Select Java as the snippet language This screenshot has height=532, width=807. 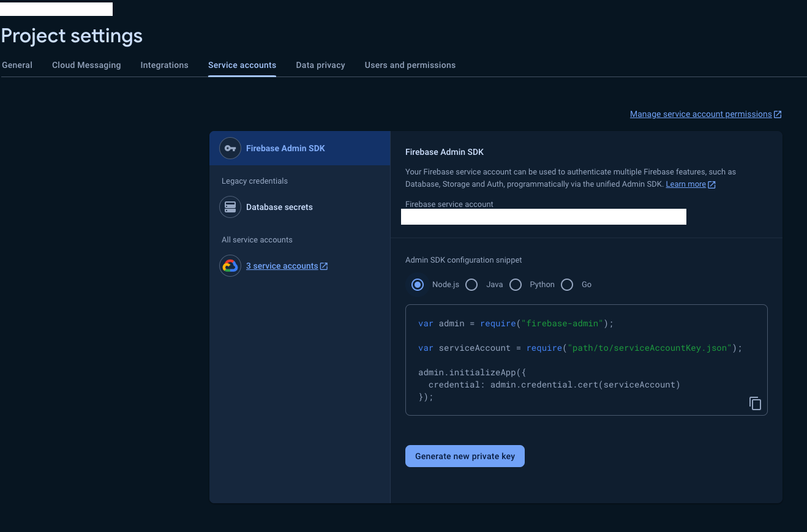471,284
